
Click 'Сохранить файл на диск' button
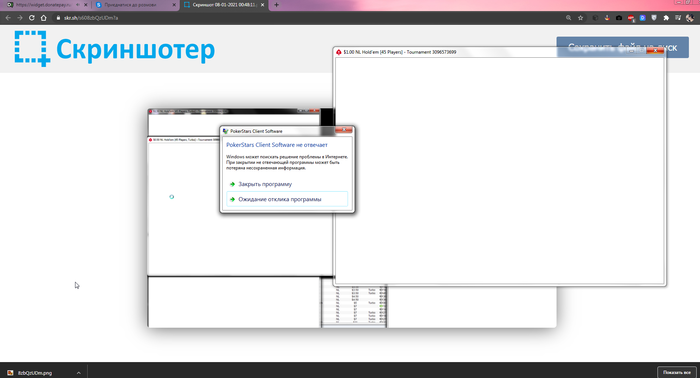coord(622,47)
